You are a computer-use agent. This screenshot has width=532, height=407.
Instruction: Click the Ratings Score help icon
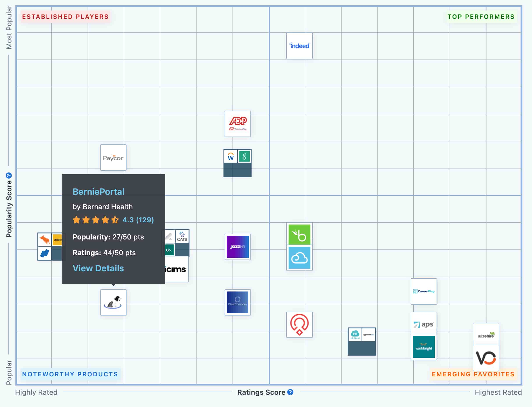click(x=290, y=392)
